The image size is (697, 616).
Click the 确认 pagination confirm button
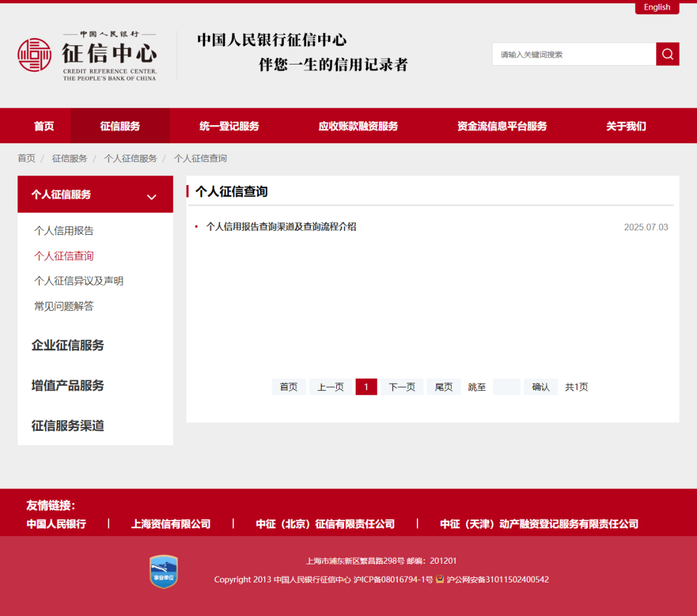tap(541, 386)
